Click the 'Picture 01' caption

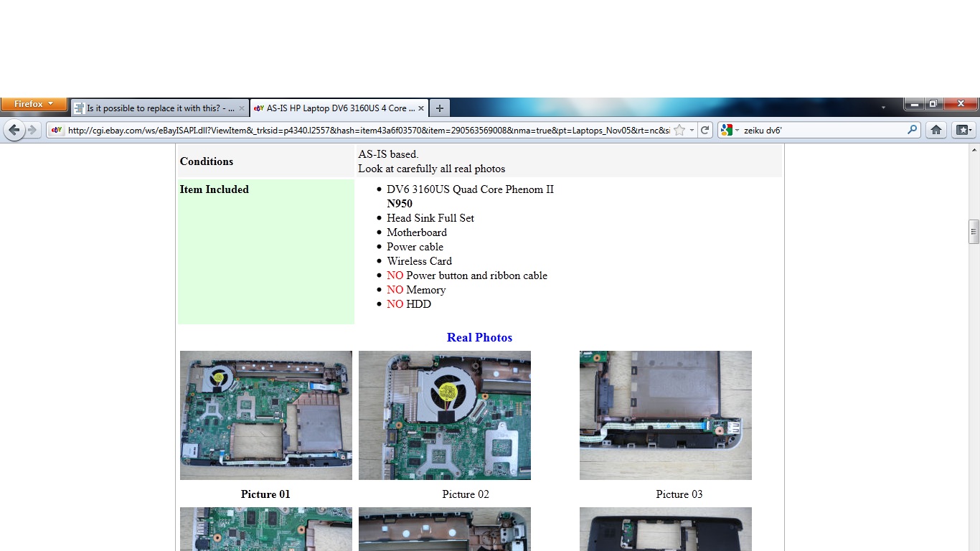coord(265,494)
